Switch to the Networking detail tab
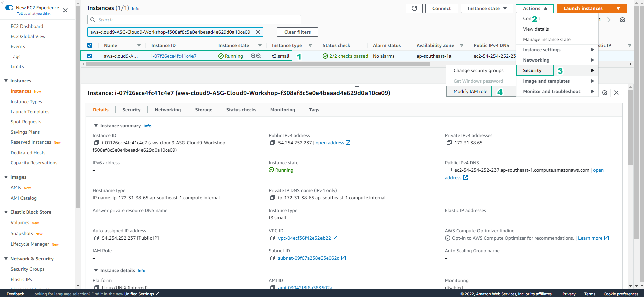This screenshot has width=644, height=297. click(168, 110)
